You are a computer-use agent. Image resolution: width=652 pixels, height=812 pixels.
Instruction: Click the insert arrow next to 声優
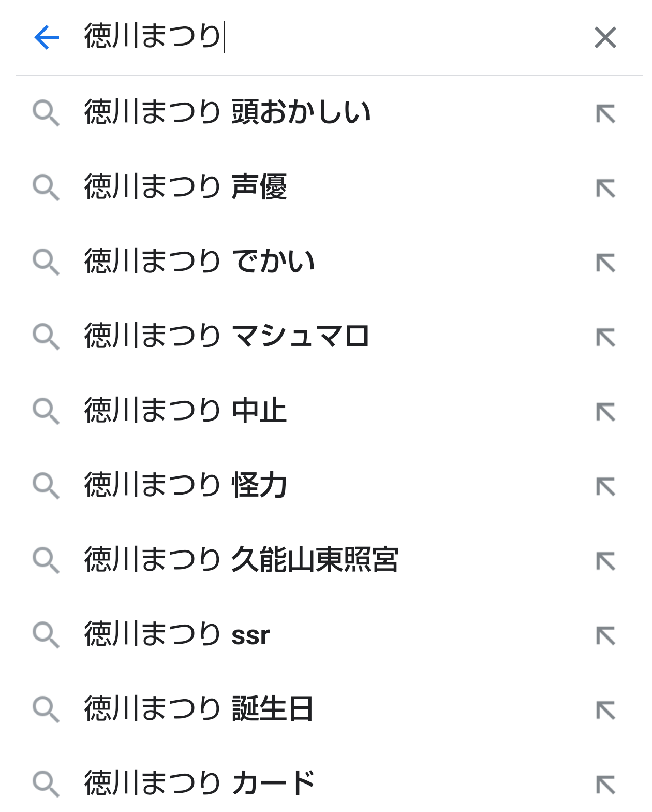click(605, 188)
